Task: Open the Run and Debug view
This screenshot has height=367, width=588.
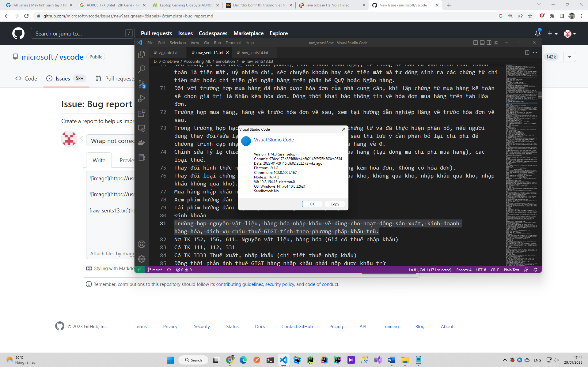Action: [x=141, y=99]
